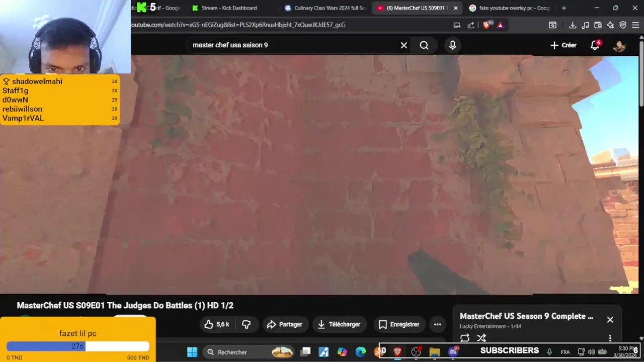Open the YouTube account avatar menu
The height and width of the screenshot is (362, 644).
[619, 45]
